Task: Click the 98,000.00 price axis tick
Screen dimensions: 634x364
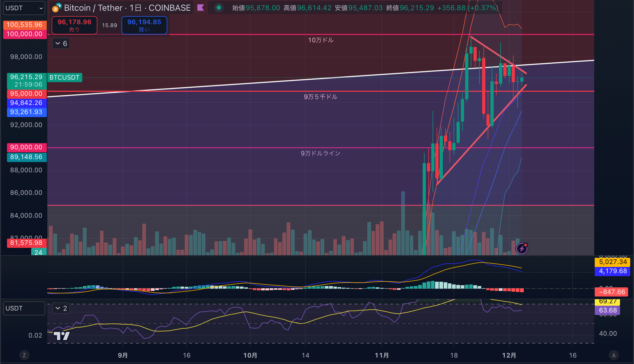Action: (x=26, y=57)
